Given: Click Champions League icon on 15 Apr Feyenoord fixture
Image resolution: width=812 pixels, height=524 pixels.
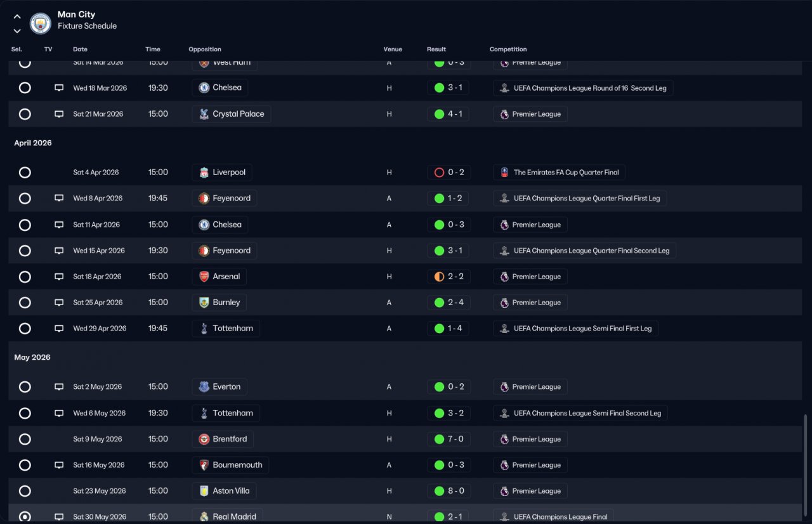Looking at the screenshot, I should point(504,251).
